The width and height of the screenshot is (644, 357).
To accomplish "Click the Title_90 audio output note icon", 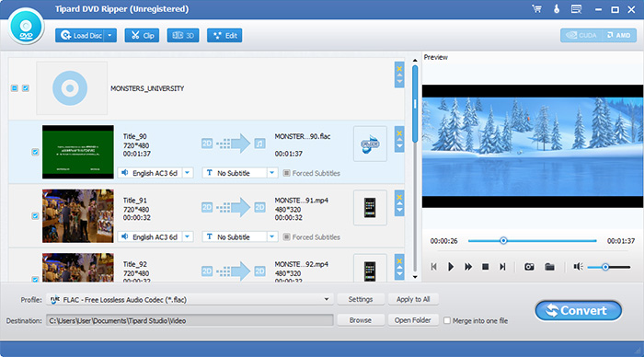I will (x=259, y=144).
